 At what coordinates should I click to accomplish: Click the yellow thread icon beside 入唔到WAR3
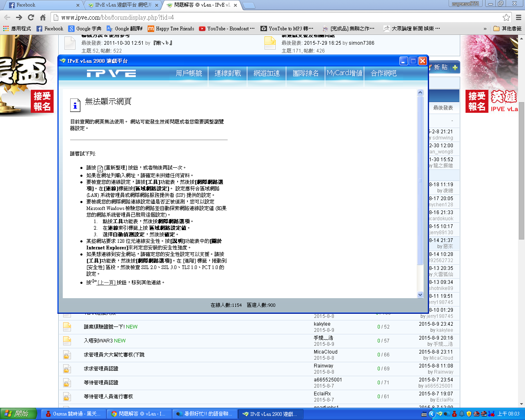click(66, 340)
